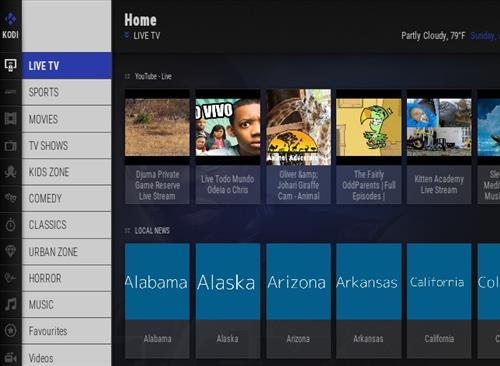Open the SPORTS menu item
Screen dimensions: 500x366
67,92
